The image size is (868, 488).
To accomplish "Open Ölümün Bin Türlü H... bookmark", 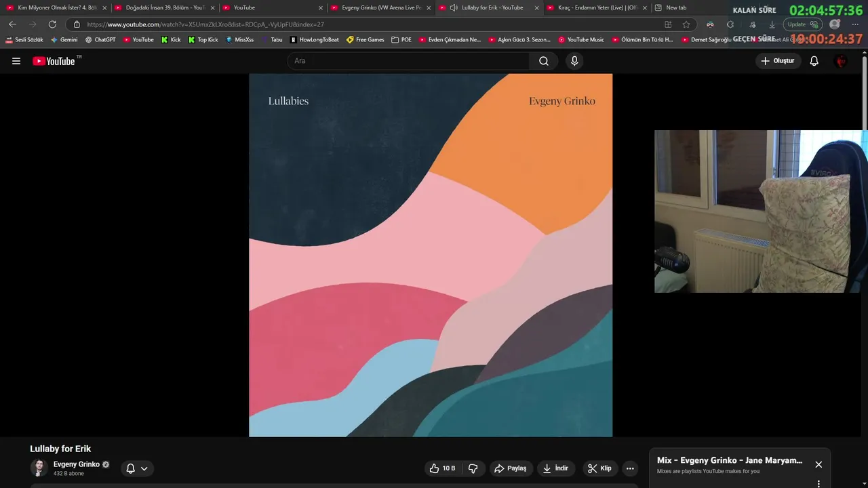I will coord(643,40).
